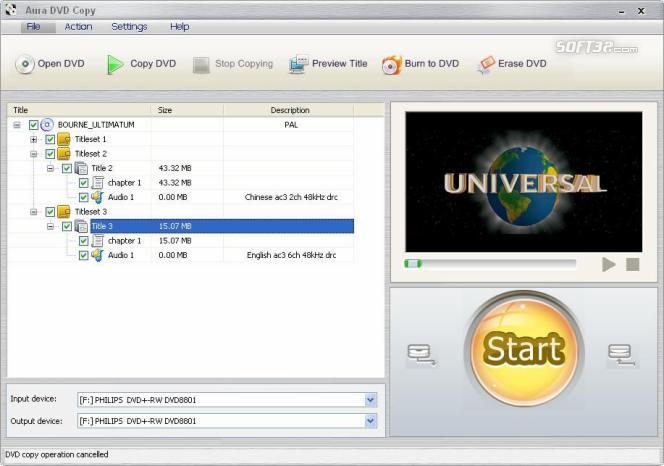Screen dimensions: 664x466
Task: Click the Preview Title monitor icon
Action: coord(299,64)
